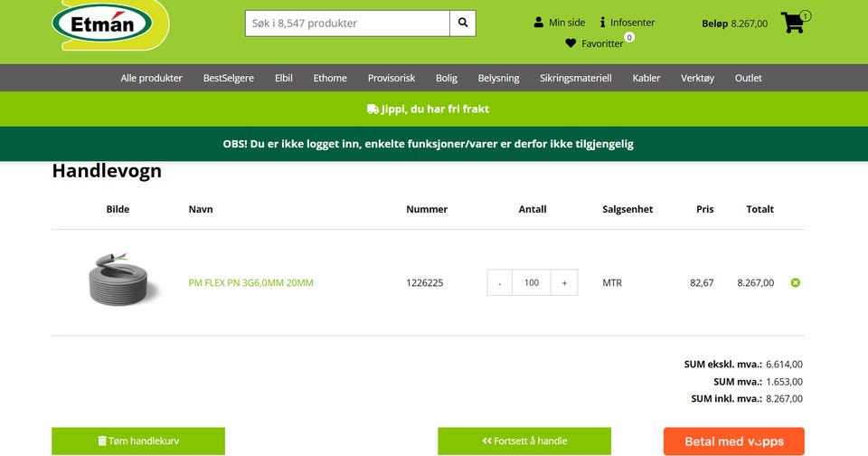Increase quantity with plus button
The image size is (868, 456).
(564, 282)
